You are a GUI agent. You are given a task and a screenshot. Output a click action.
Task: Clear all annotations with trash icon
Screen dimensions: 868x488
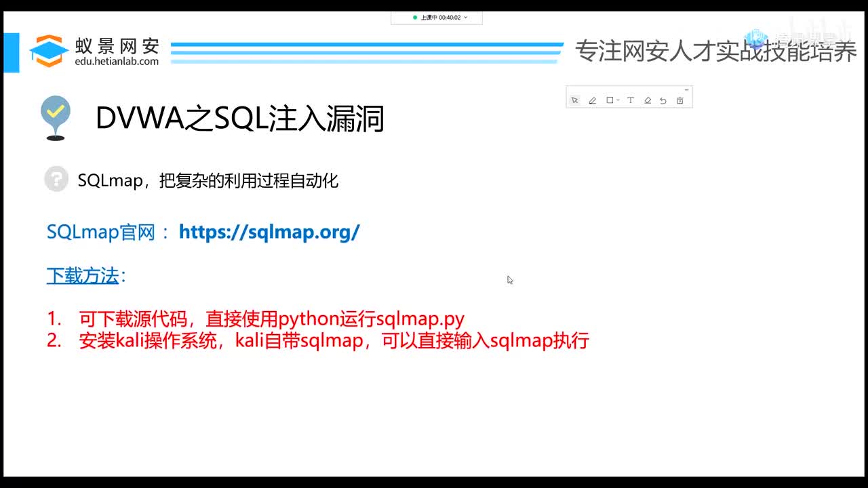pyautogui.click(x=680, y=100)
